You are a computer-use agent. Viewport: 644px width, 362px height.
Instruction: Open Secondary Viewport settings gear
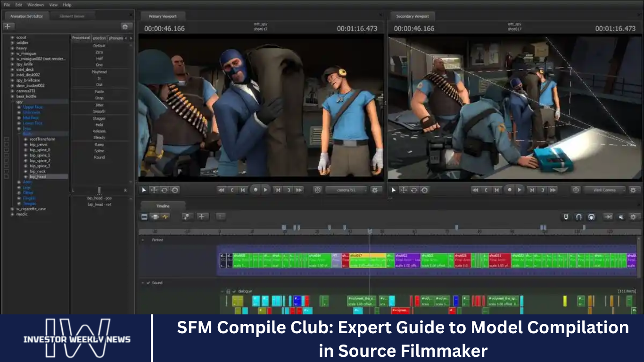pyautogui.click(x=633, y=190)
